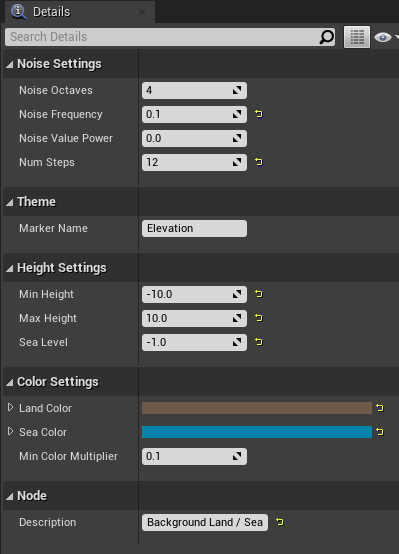Click the Max Height label
The height and width of the screenshot is (554, 399).
pos(48,318)
